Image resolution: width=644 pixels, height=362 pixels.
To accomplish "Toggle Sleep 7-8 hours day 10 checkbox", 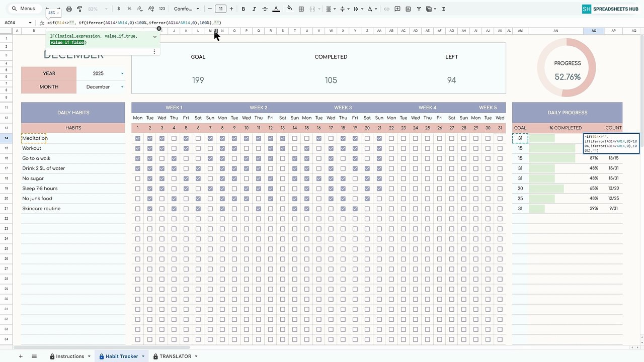I will tap(247, 189).
